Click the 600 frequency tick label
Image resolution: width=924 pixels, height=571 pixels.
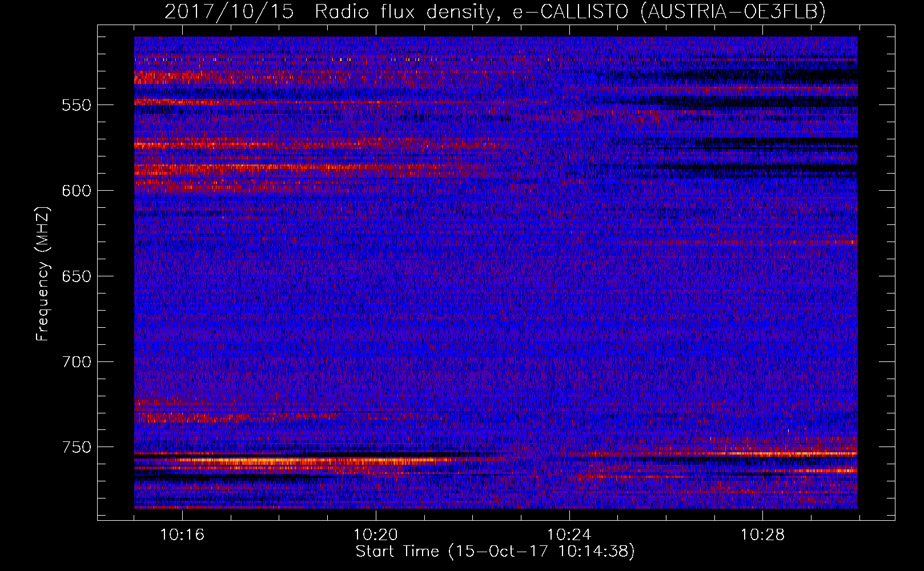(x=77, y=191)
